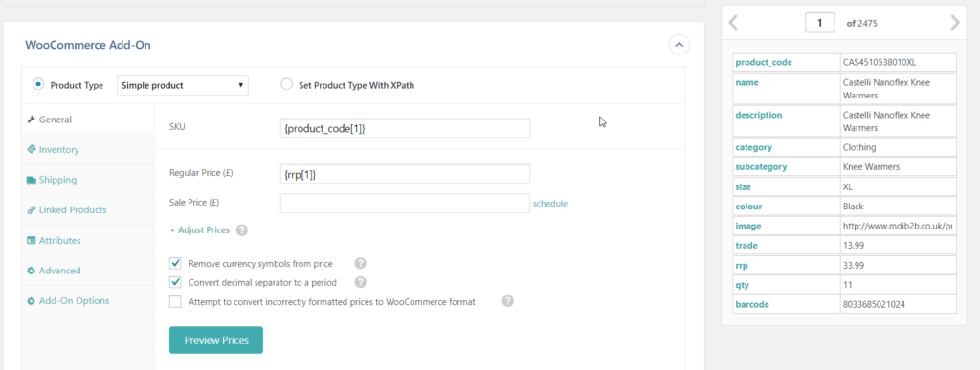Click help icon for currency symbols option
The image size is (980, 370).
[x=360, y=263]
